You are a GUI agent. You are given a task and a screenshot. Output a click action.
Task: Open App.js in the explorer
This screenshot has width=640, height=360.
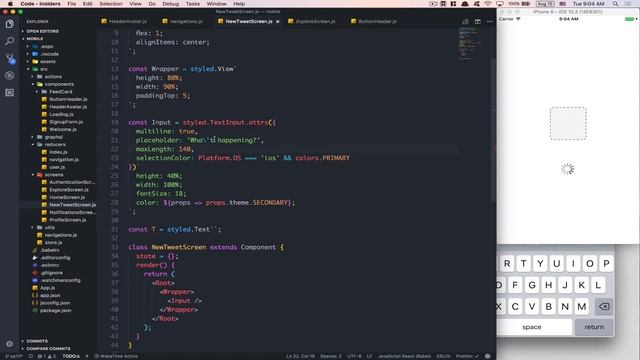[47, 288]
